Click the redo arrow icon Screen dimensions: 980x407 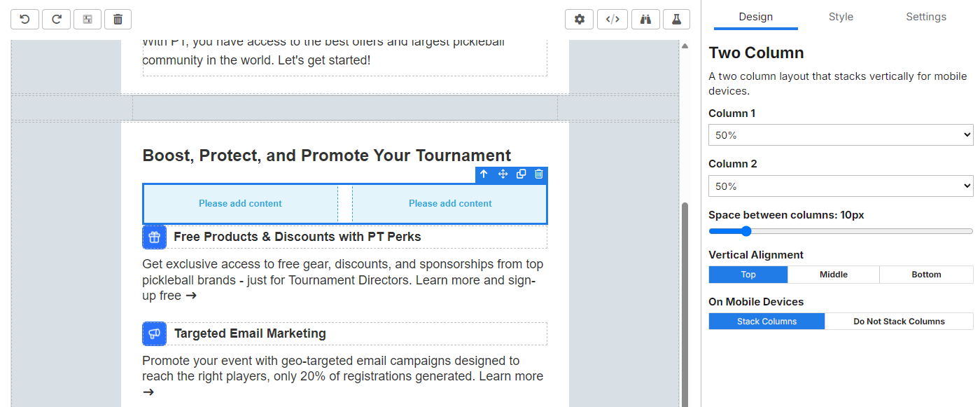pyautogui.click(x=56, y=20)
